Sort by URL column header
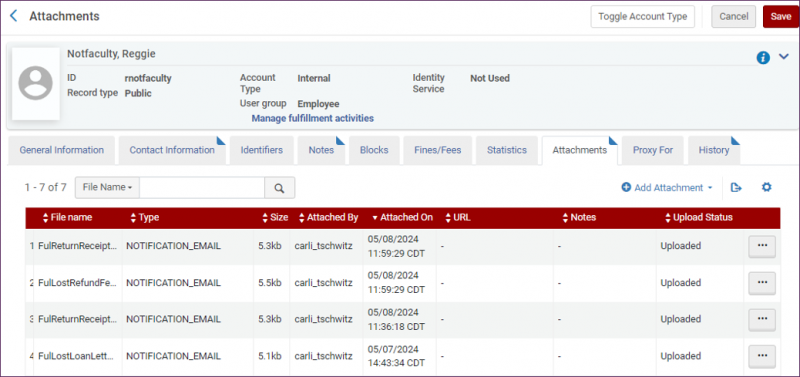Image resolution: width=800 pixels, height=377 pixels. click(x=458, y=217)
